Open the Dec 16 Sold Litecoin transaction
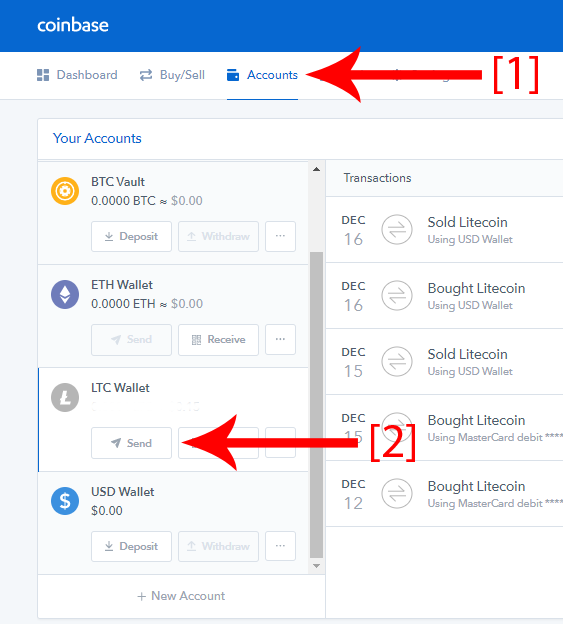This screenshot has width=563, height=624. pyautogui.click(x=444, y=230)
